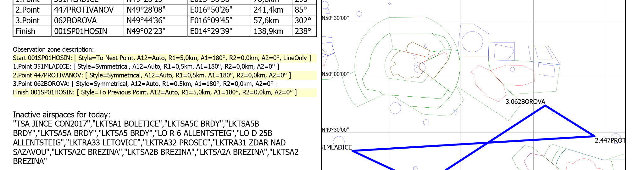
Task: Click the Inactive airspaces for today heading
Action: click(x=61, y=115)
